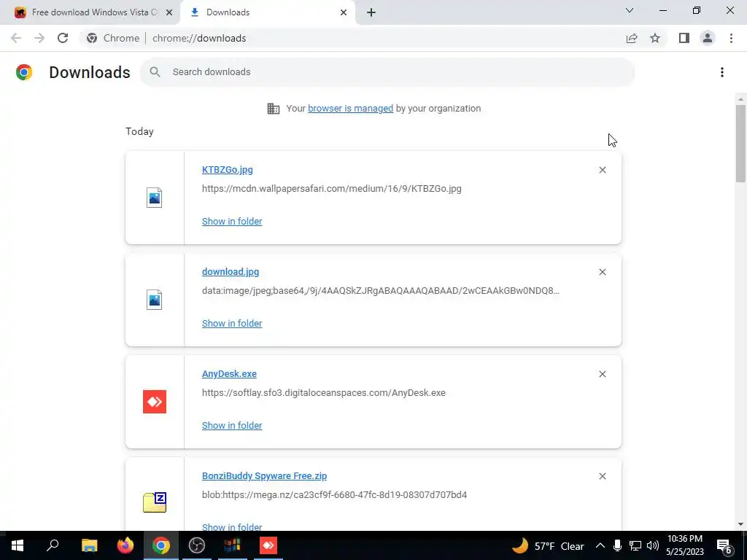The width and height of the screenshot is (747, 560).
Task: Open the download.jpg file link
Action: (x=231, y=272)
